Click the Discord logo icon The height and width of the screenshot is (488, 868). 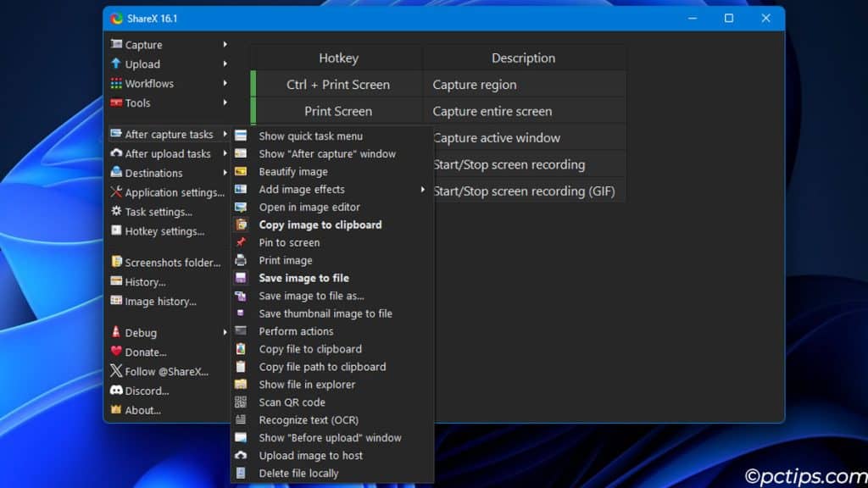(x=116, y=390)
